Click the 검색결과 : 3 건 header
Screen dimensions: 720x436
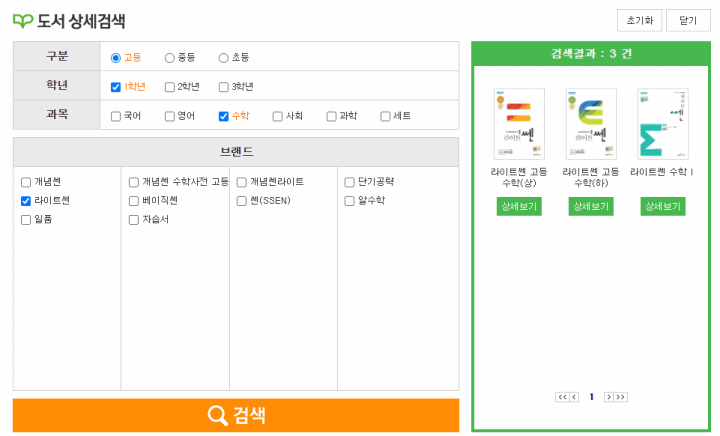[591, 54]
